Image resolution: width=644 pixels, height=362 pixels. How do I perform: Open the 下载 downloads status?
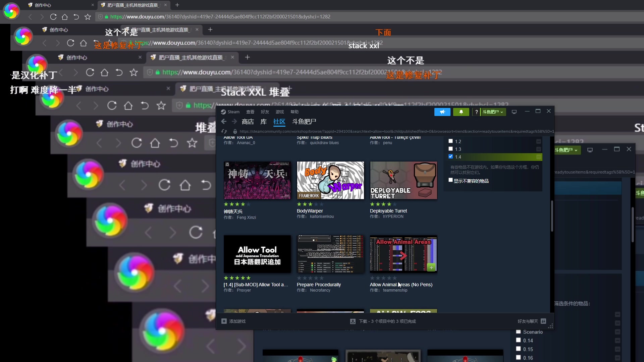[387, 321]
